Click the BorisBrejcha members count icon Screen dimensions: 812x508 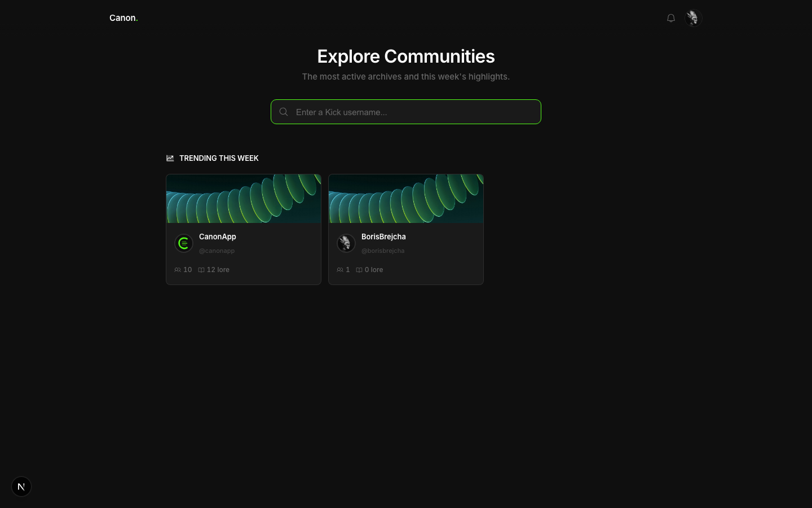click(340, 270)
